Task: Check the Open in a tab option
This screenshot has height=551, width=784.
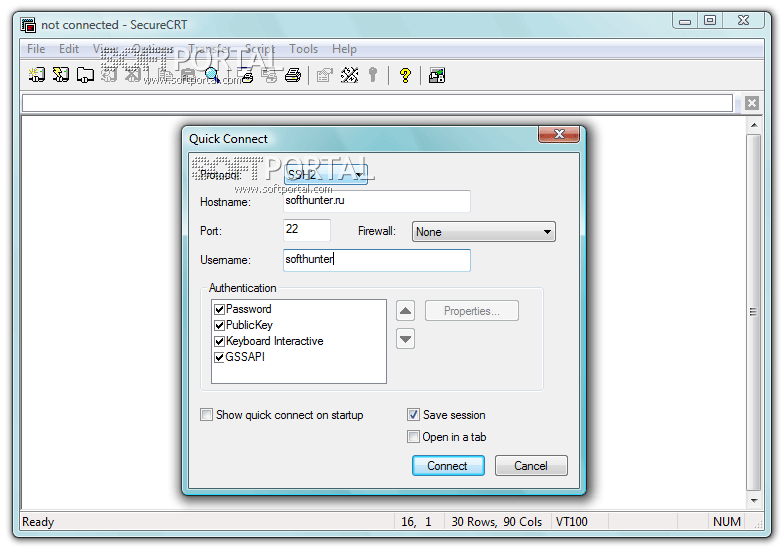Action: coord(413,436)
